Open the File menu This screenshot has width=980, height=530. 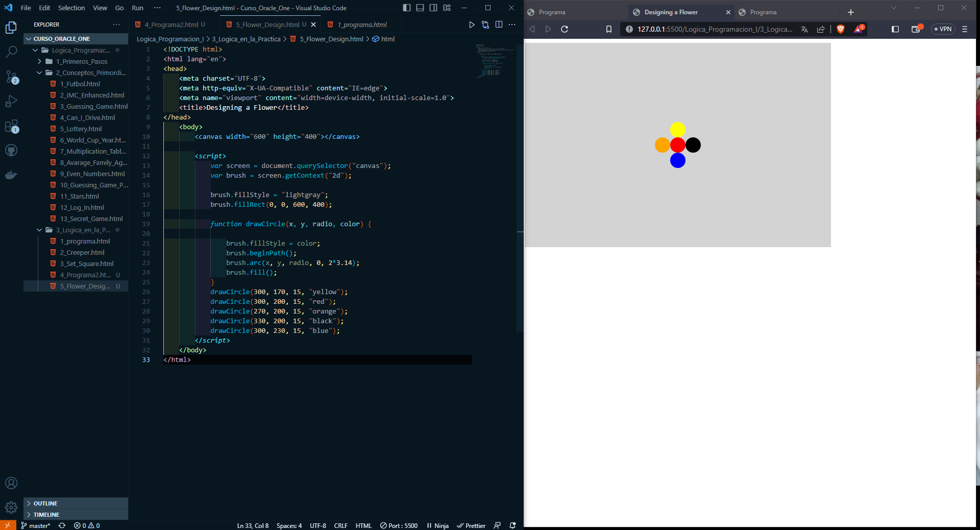[26, 8]
